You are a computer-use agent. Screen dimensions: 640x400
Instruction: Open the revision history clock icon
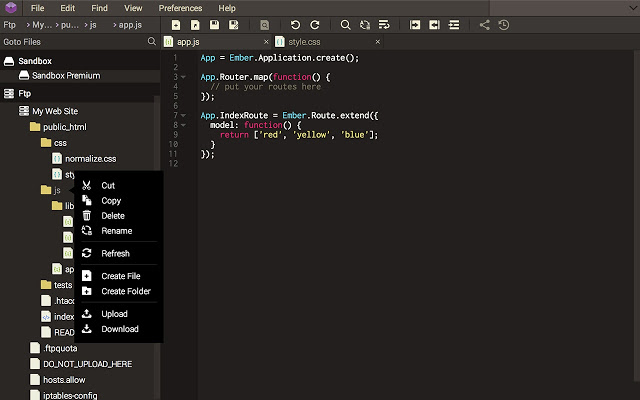[x=504, y=25]
